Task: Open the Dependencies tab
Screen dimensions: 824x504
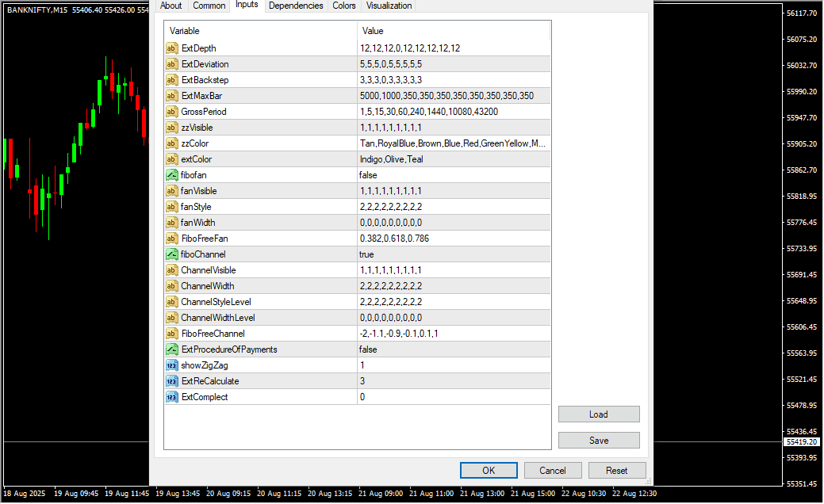Action: click(x=296, y=6)
